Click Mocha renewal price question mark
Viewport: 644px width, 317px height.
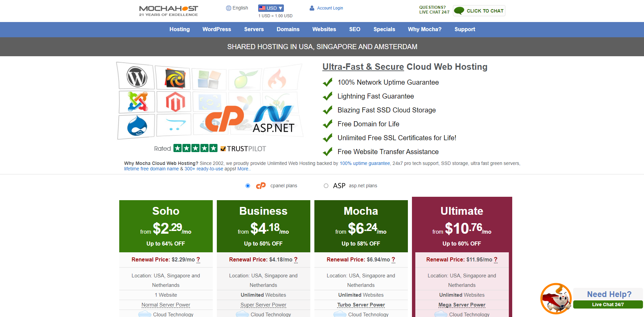[393, 259]
